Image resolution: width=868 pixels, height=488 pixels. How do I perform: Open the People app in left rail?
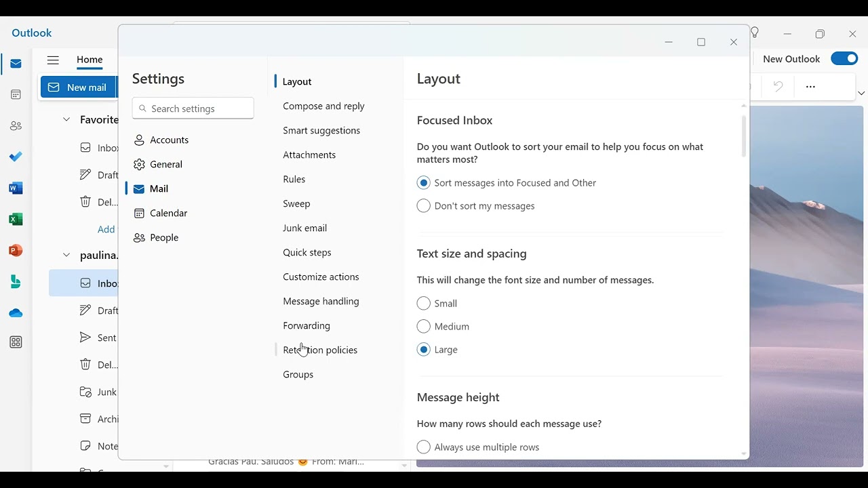click(x=16, y=126)
